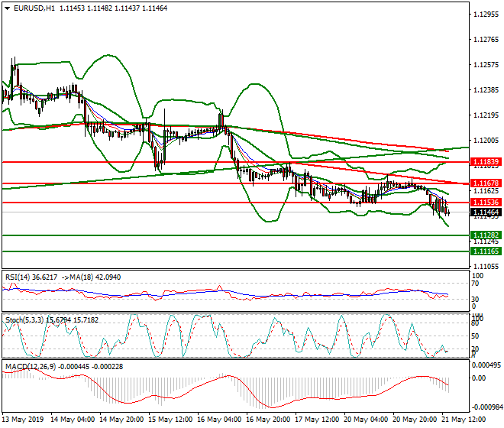Select the red 1.11839 resistance price label

point(486,162)
